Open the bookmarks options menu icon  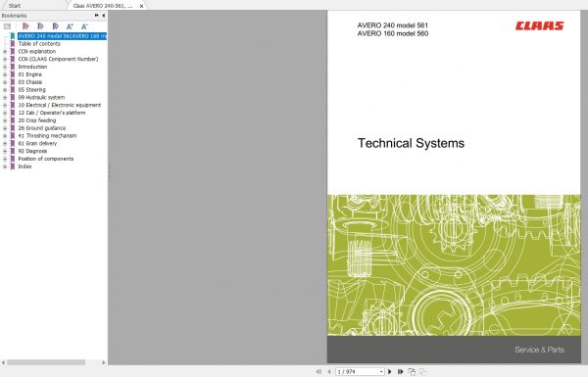click(7, 26)
